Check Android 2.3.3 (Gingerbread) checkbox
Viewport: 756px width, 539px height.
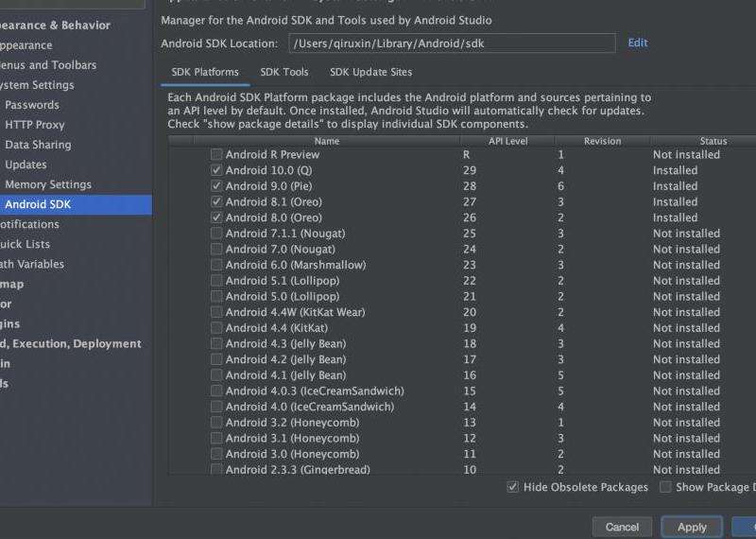point(216,469)
